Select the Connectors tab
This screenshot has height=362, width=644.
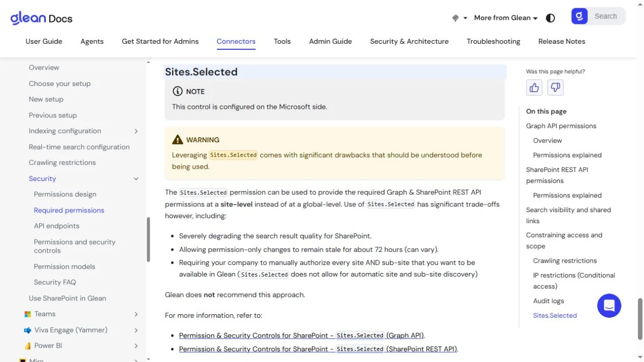pyautogui.click(x=236, y=41)
